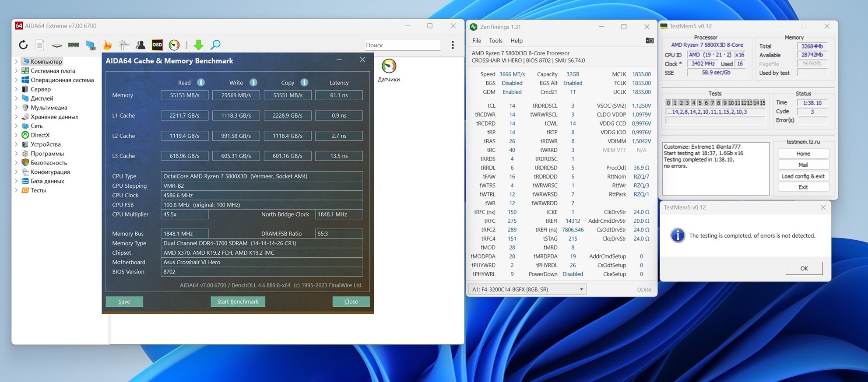Image resolution: width=868 pixels, height=382 pixels.
Task: Select the Устройства tree item
Action: coord(46,144)
